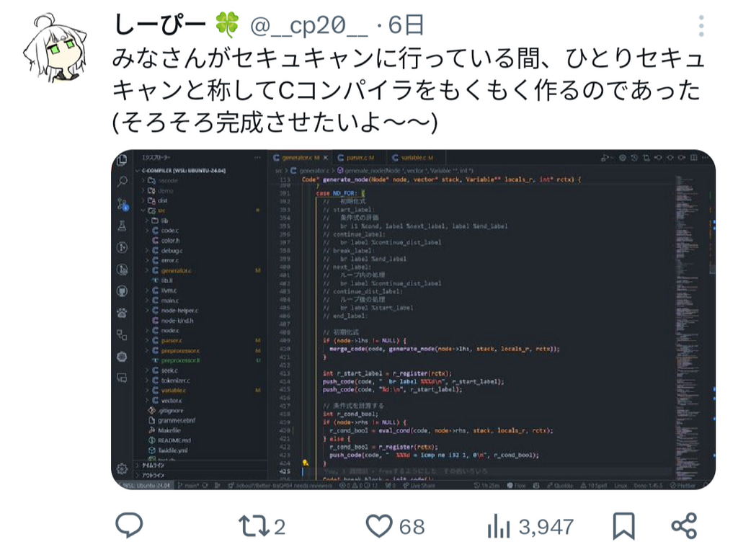Toggle the bookmark on this tweet

(x=623, y=525)
